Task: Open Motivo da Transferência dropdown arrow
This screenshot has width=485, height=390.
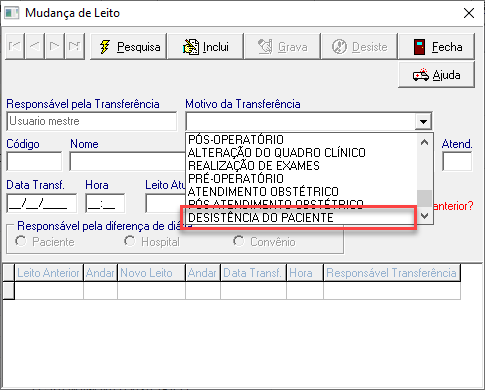Action: [x=423, y=121]
